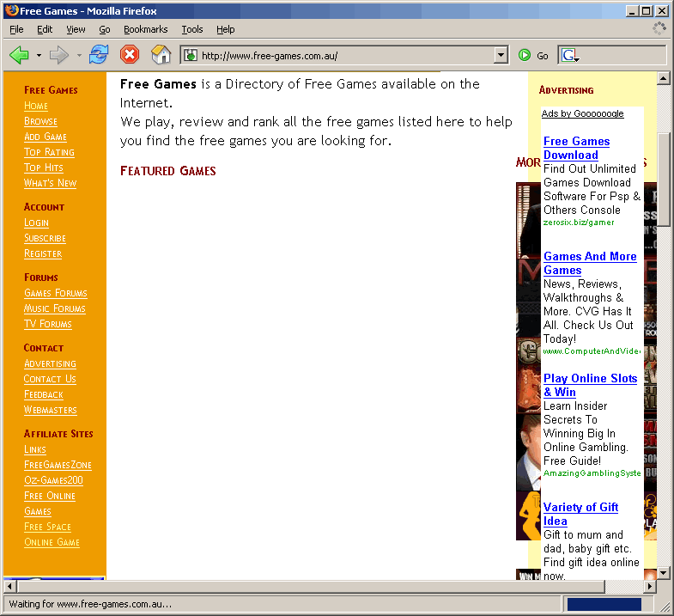Open the Tools menu

(192, 29)
